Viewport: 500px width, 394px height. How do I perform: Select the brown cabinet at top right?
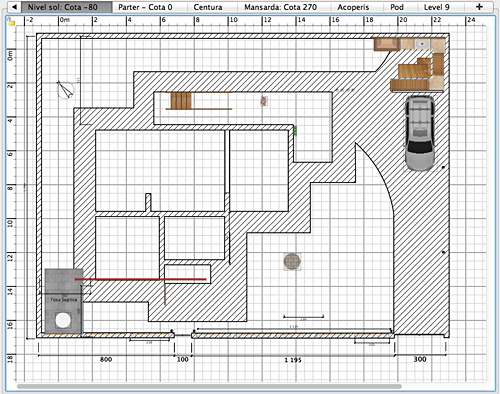386,44
